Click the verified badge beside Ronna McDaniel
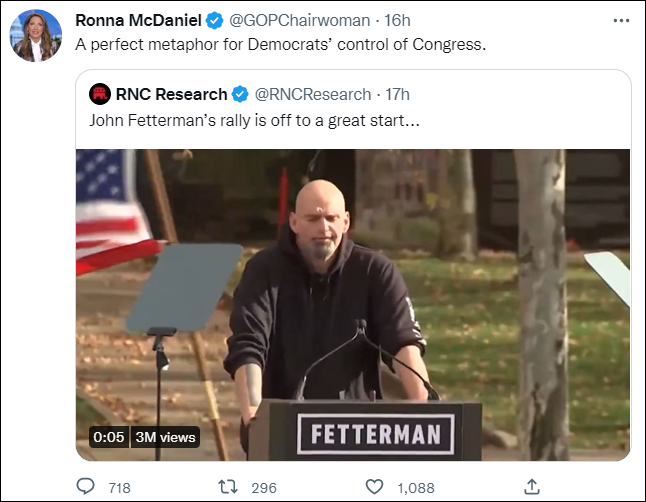Screen dimensions: 646x502 point(215,20)
